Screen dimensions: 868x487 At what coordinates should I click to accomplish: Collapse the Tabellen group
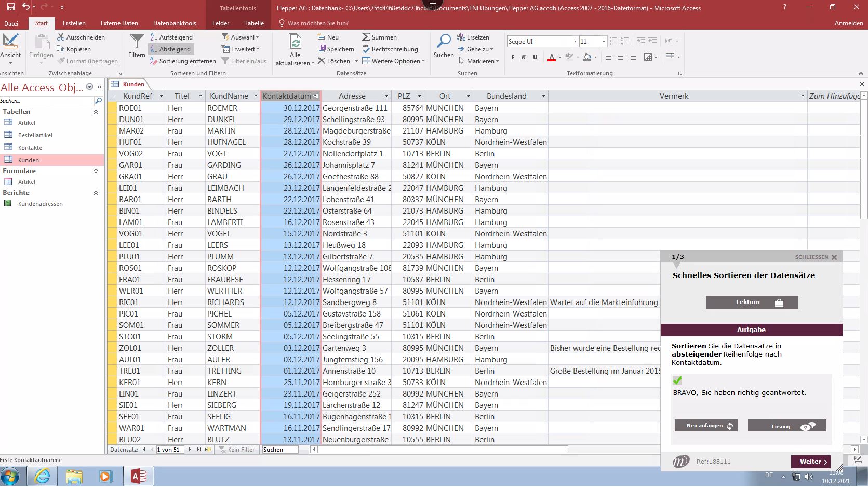click(96, 112)
